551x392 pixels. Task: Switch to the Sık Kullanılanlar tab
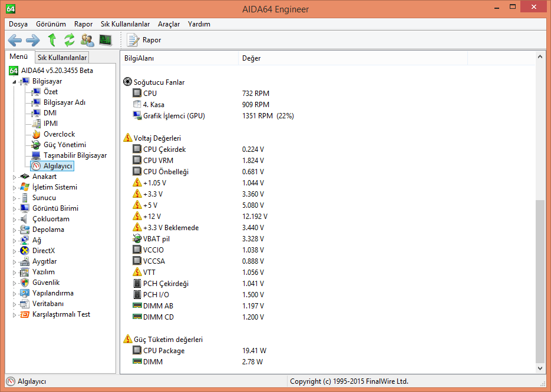(62, 58)
